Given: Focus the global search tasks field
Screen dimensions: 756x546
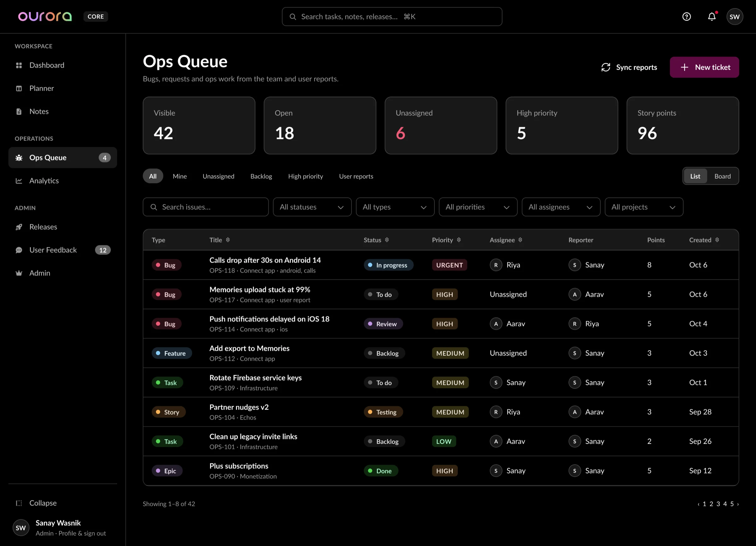Looking at the screenshot, I should click(392, 17).
